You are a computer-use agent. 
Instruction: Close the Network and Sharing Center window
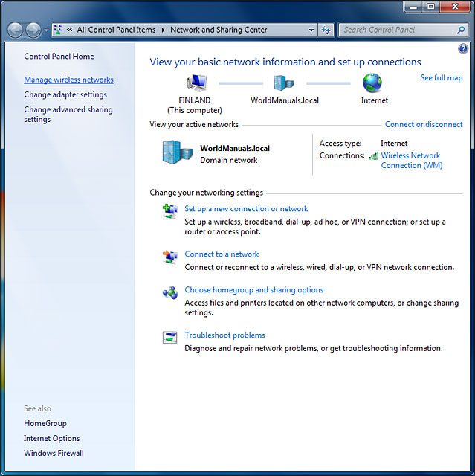click(x=455, y=7)
